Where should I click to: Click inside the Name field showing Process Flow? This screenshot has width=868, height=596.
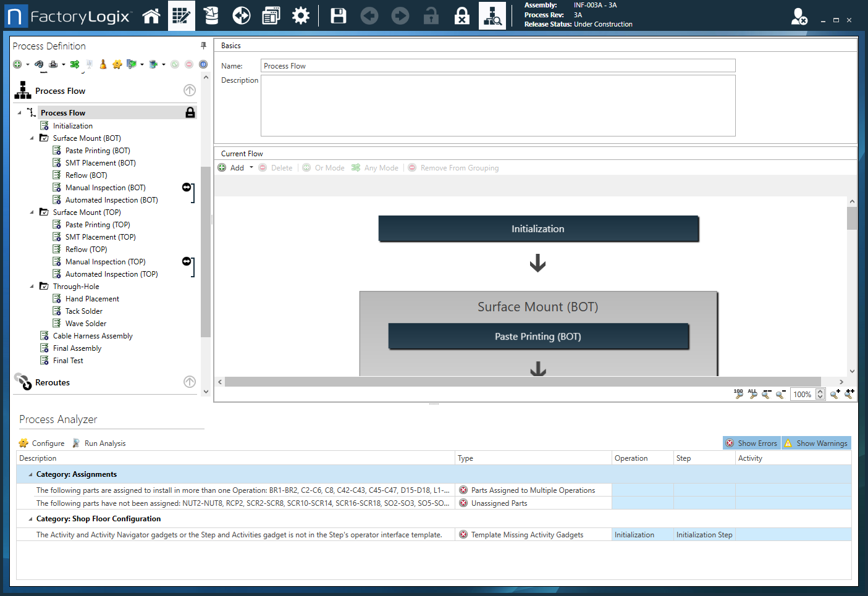(x=432, y=65)
